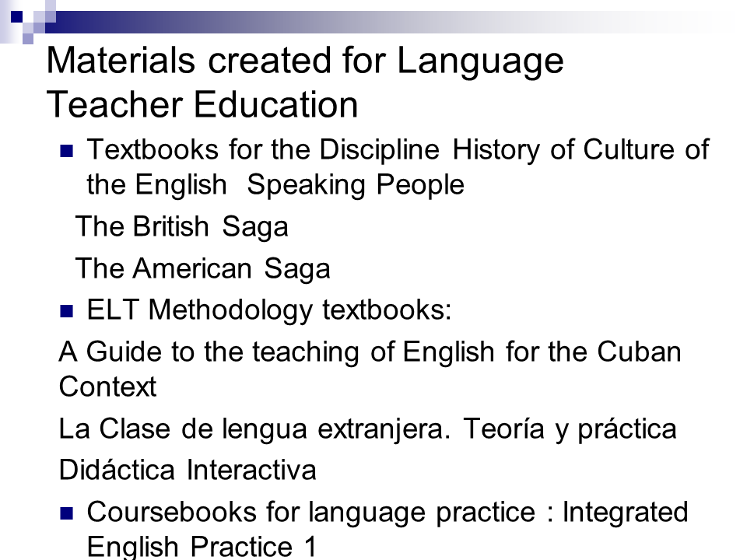
Task: Select the line 'The American Saga'
Action: 202,268
